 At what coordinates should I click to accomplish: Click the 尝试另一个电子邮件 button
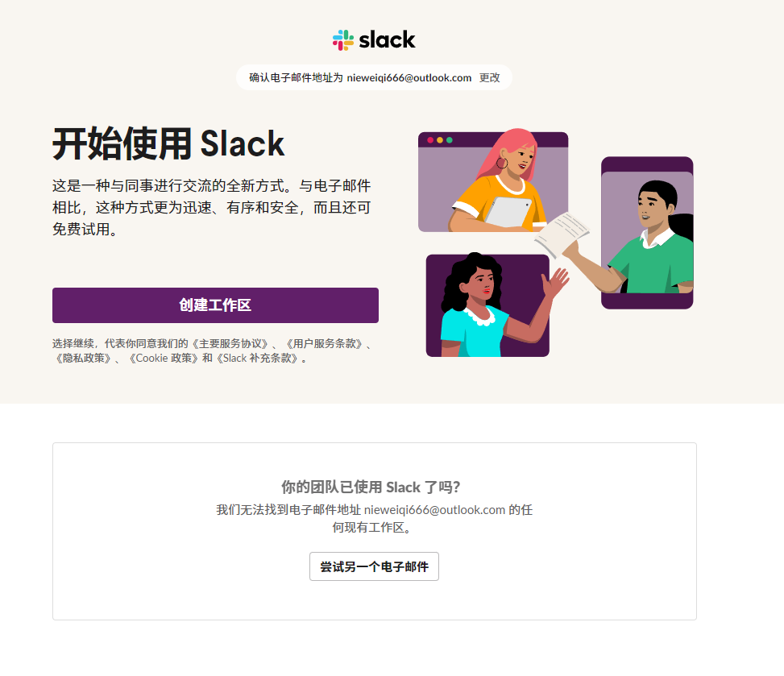pyautogui.click(x=374, y=566)
